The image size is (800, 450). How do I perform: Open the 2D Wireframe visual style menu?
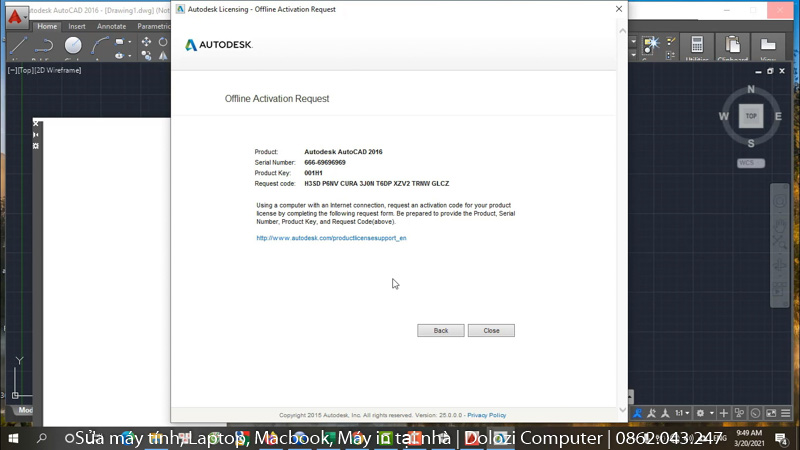[58, 70]
